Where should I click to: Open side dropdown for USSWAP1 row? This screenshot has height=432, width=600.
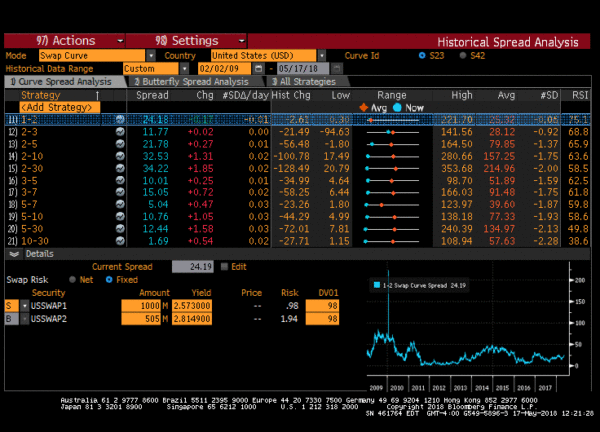point(25,306)
